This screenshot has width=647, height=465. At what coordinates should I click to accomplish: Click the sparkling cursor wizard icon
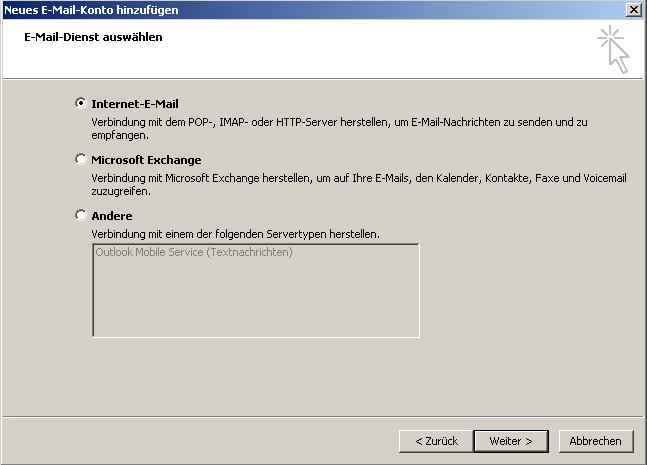coord(614,50)
